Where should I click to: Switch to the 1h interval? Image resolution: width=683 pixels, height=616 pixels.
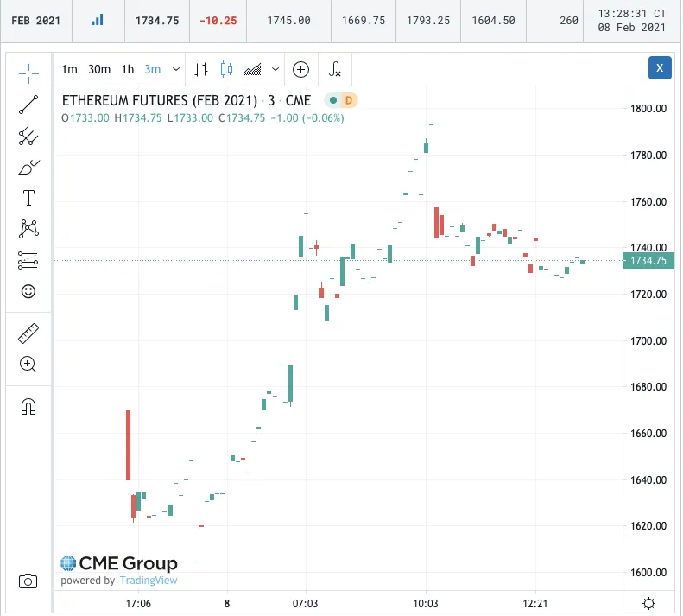(128, 69)
